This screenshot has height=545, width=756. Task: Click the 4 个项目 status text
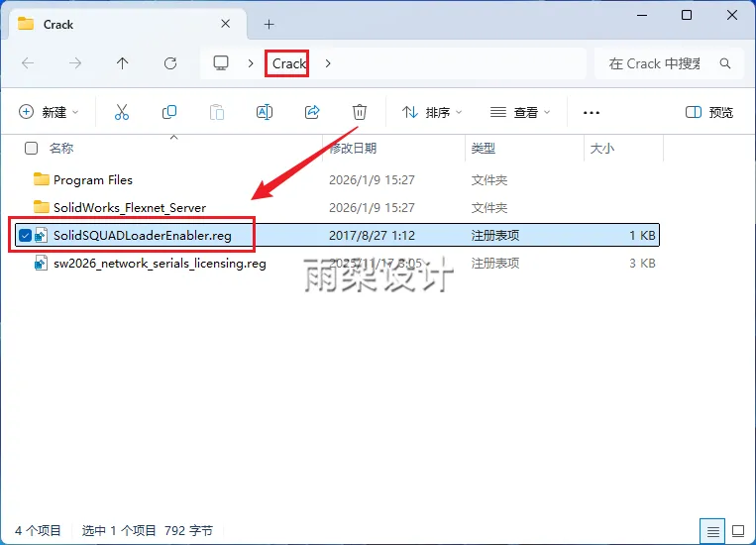coord(38,530)
